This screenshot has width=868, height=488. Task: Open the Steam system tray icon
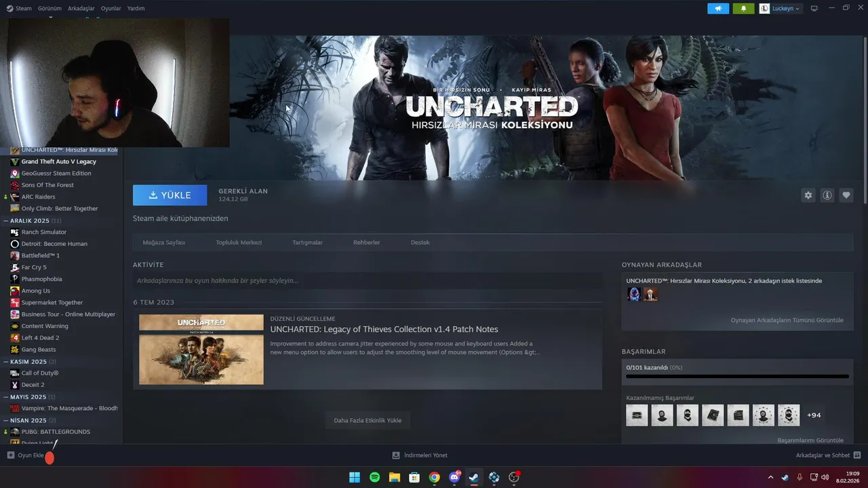coord(785,477)
